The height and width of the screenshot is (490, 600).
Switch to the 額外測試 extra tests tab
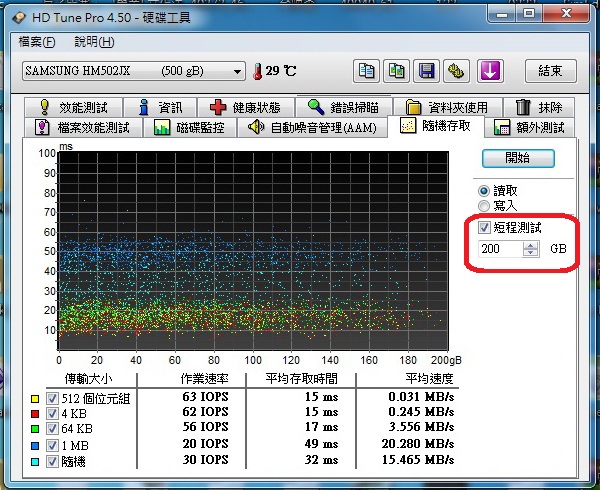click(x=530, y=127)
